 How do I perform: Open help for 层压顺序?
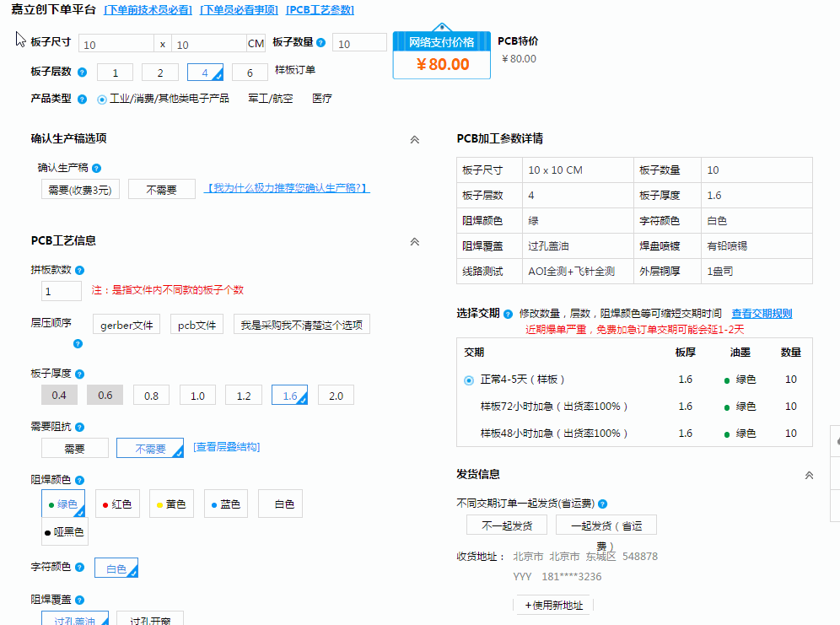point(78,343)
